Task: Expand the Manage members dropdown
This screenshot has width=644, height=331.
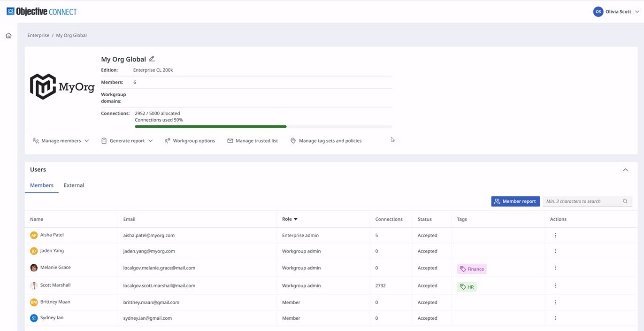Action: (61, 141)
